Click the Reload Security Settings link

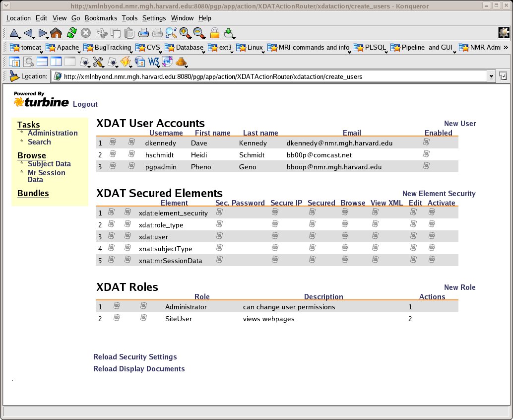(x=135, y=357)
